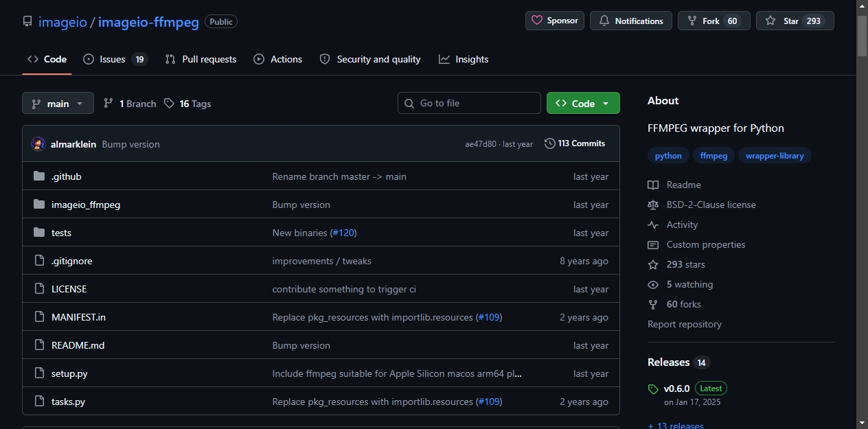Image resolution: width=868 pixels, height=429 pixels.
Task: Open the Bump version latest commit message
Action: pos(130,144)
